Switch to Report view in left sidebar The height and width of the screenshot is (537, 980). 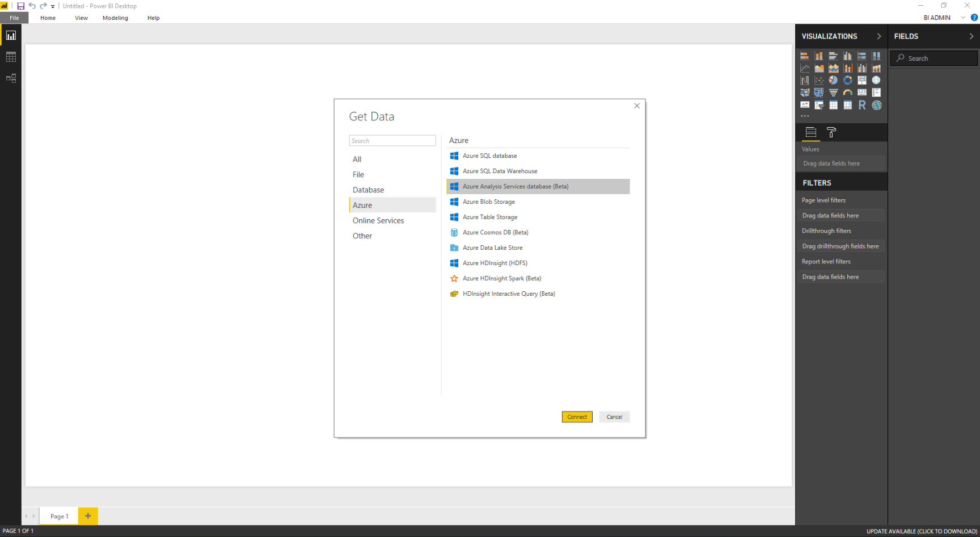tap(11, 35)
